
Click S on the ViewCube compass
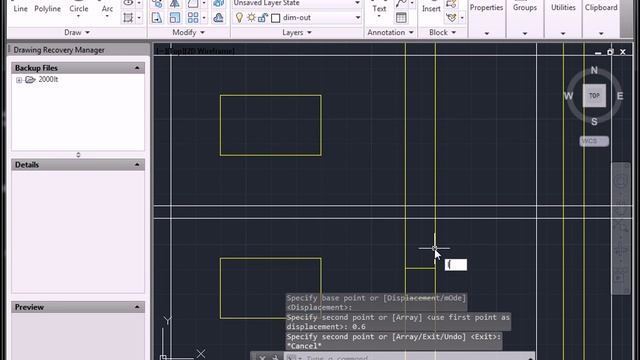click(x=594, y=122)
